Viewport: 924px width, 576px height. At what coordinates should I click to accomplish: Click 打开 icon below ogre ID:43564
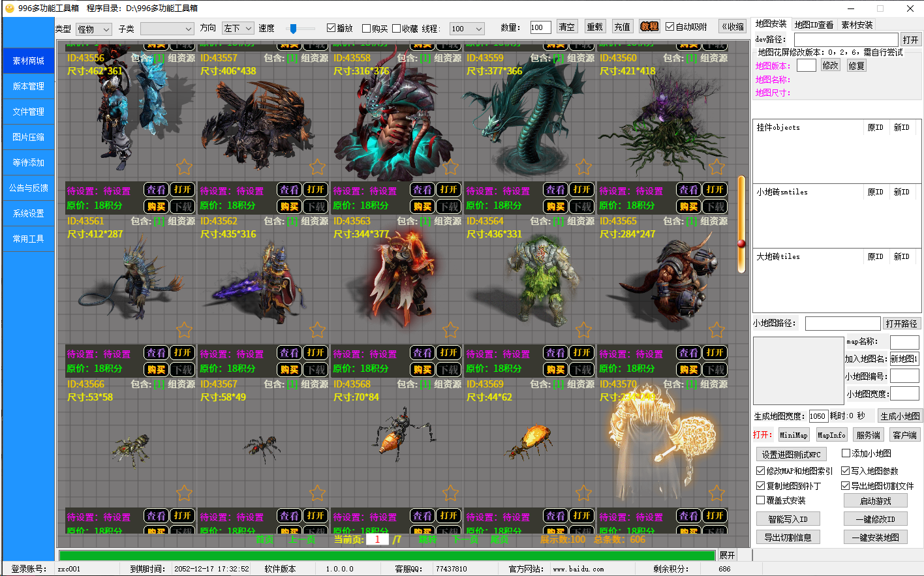click(582, 353)
